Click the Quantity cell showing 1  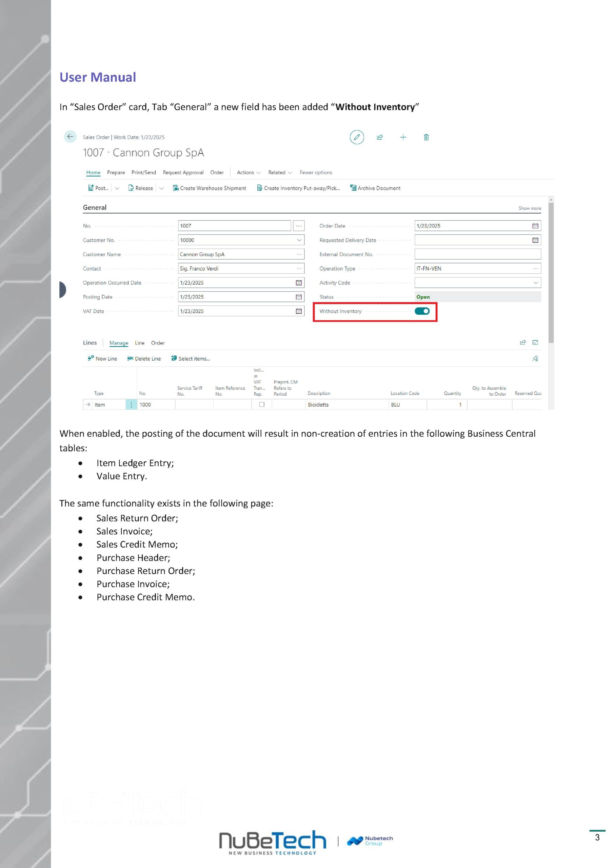coord(447,405)
